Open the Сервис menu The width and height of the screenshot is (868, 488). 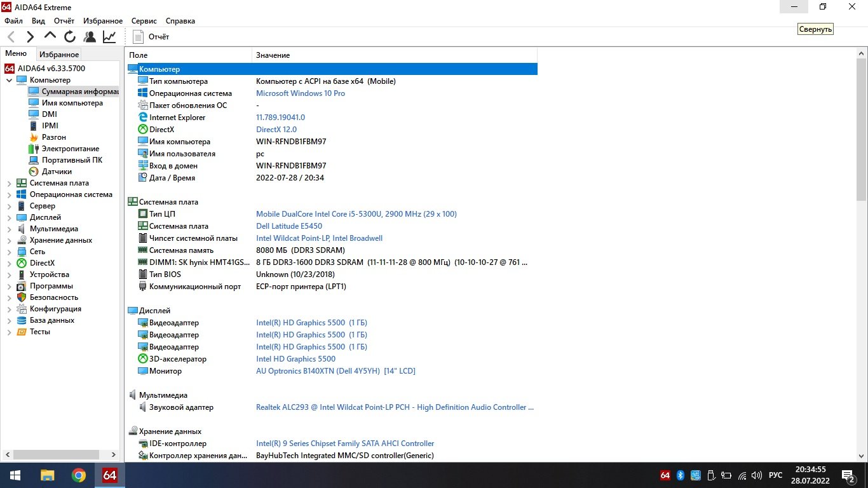[144, 21]
